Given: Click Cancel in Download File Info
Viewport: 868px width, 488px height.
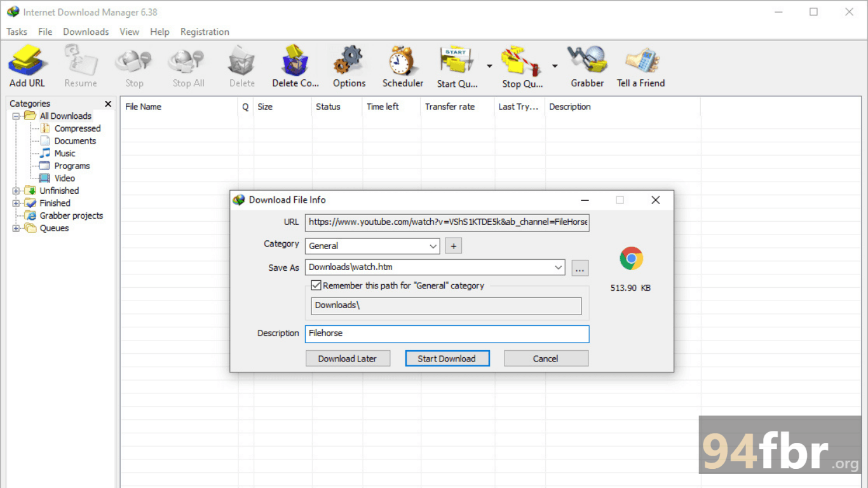Looking at the screenshot, I should pos(546,358).
